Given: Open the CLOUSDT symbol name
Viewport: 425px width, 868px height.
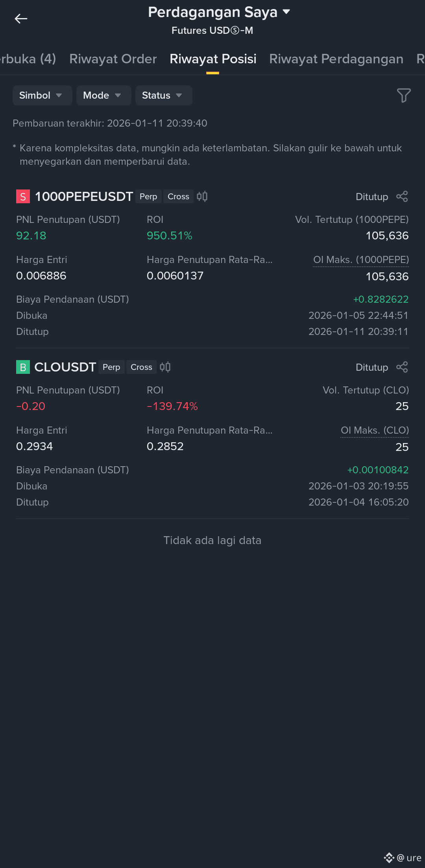Looking at the screenshot, I should [65, 367].
